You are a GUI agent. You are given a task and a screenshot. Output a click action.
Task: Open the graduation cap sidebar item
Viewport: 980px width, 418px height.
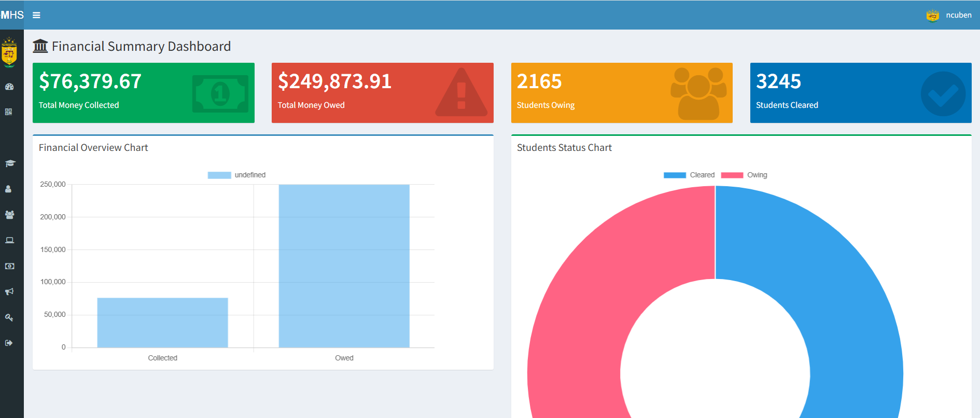pyautogui.click(x=10, y=163)
